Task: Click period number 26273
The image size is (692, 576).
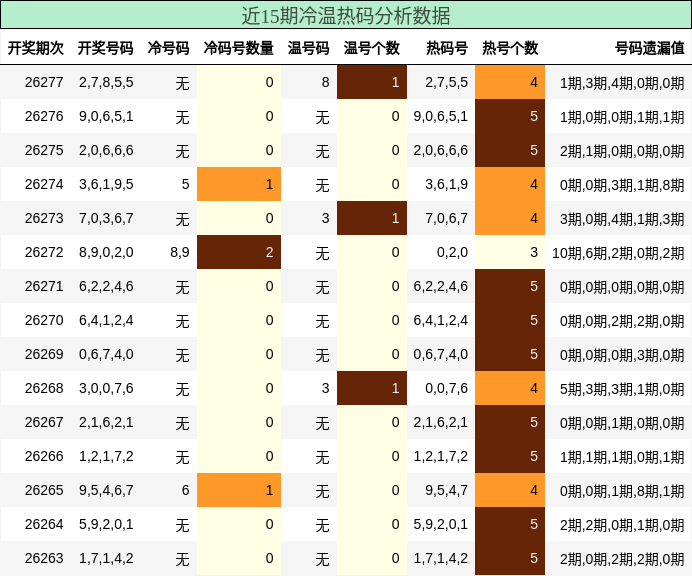Action: 44,218
